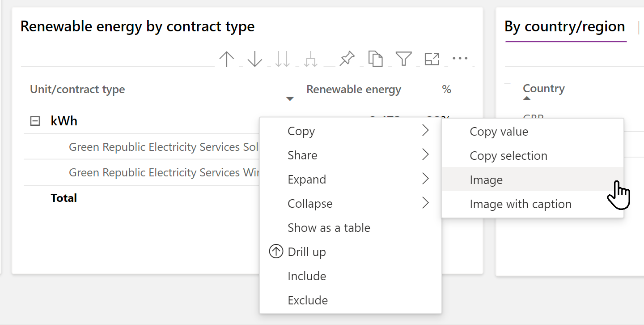This screenshot has width=644, height=325.
Task: Choose Image with caption from the Copy submenu
Action: pos(520,204)
